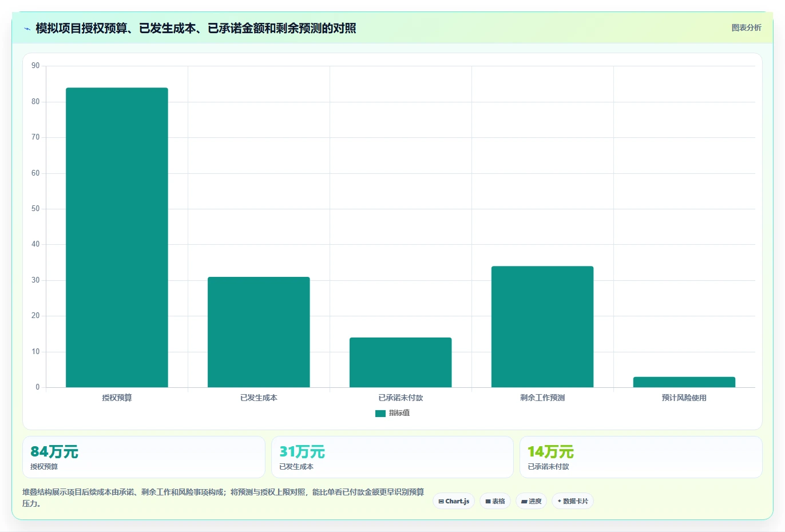Click the 进度 tag pill

coord(531,501)
